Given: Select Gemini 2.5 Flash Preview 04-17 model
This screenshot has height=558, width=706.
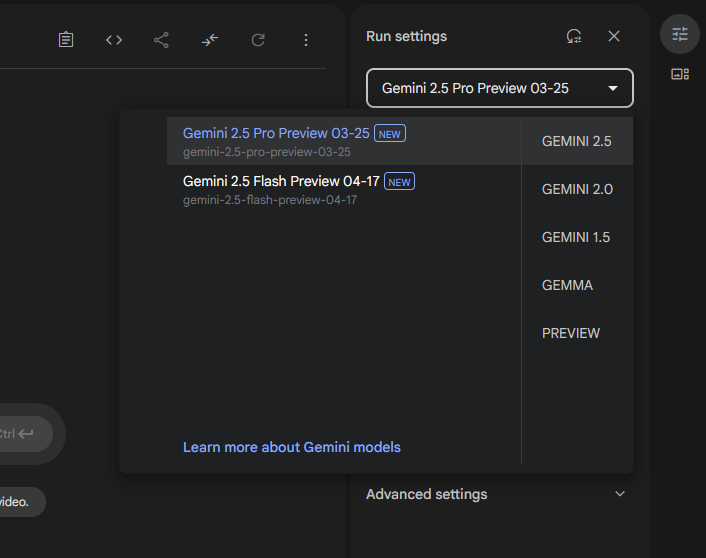Looking at the screenshot, I should [x=344, y=189].
